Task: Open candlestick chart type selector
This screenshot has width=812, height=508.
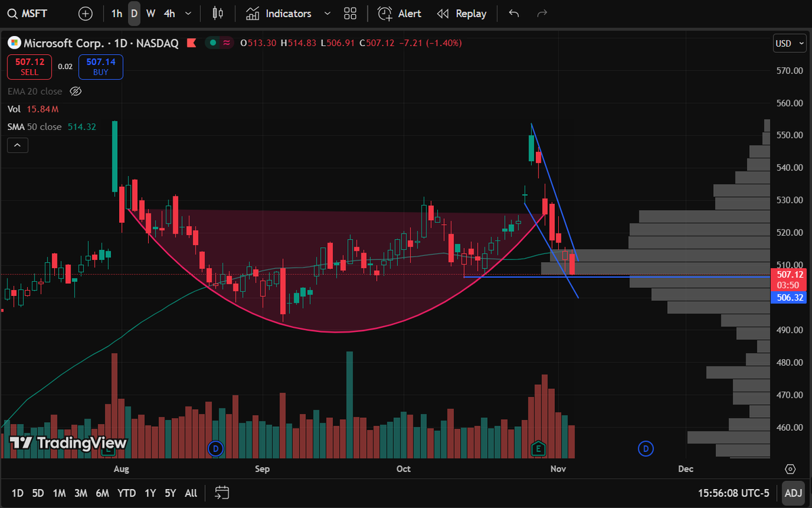Action: point(217,14)
